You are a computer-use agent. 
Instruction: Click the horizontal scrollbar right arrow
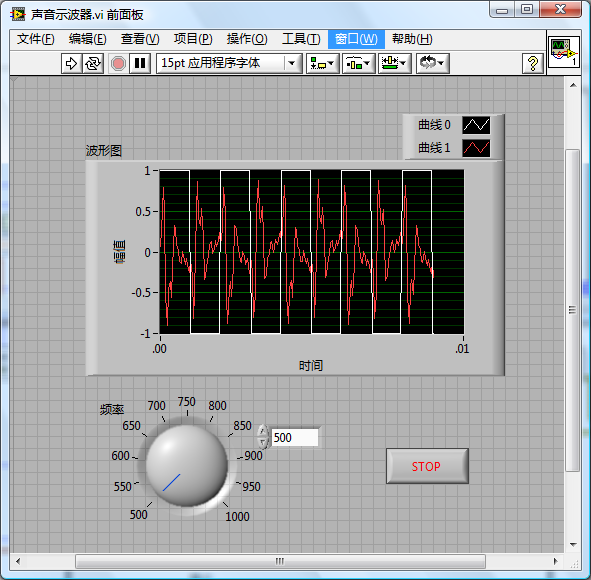[556, 561]
